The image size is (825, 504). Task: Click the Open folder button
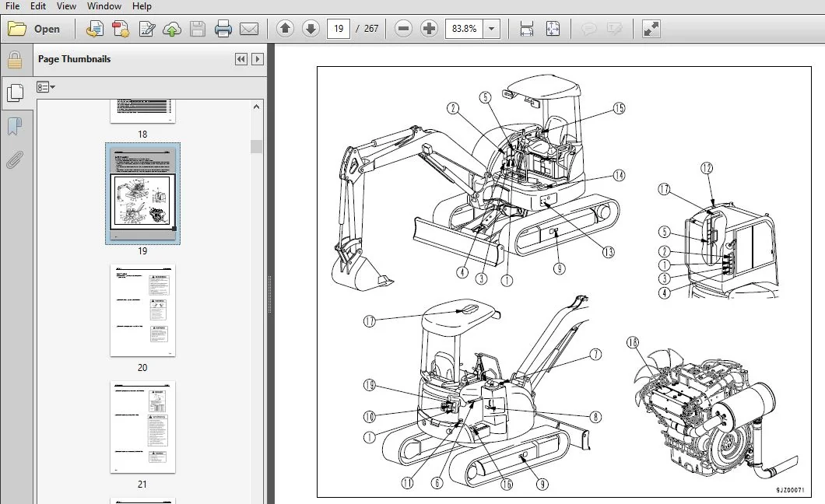coord(34,29)
